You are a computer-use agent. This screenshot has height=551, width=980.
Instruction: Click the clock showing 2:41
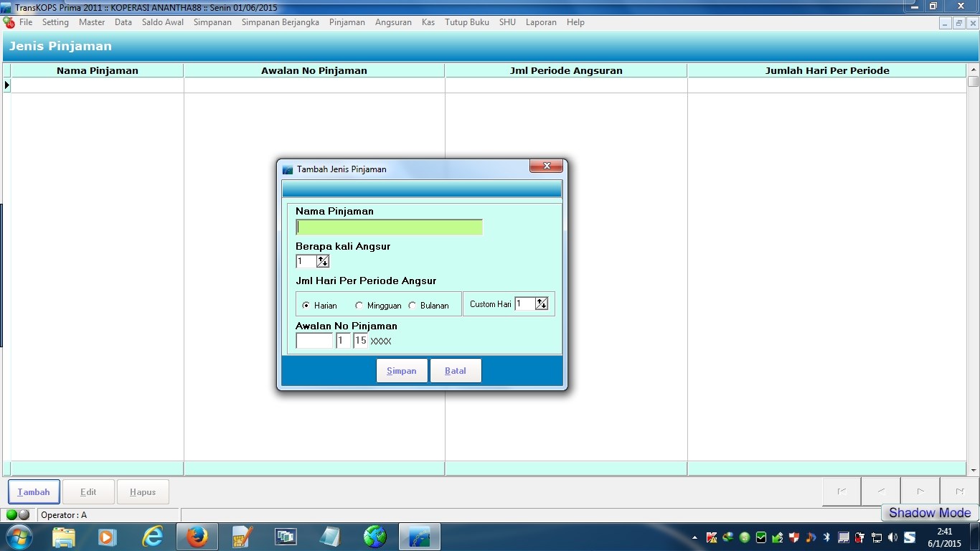point(944,532)
